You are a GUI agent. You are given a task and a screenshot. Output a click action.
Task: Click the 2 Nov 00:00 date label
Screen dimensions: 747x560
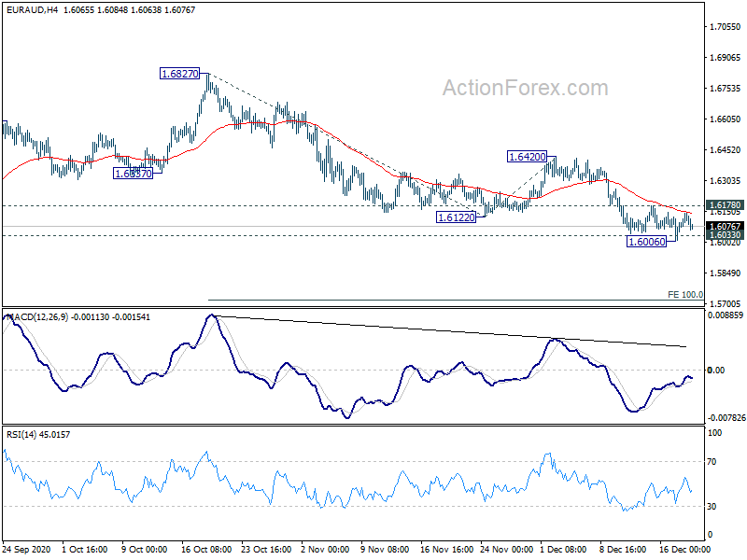tap(325, 549)
